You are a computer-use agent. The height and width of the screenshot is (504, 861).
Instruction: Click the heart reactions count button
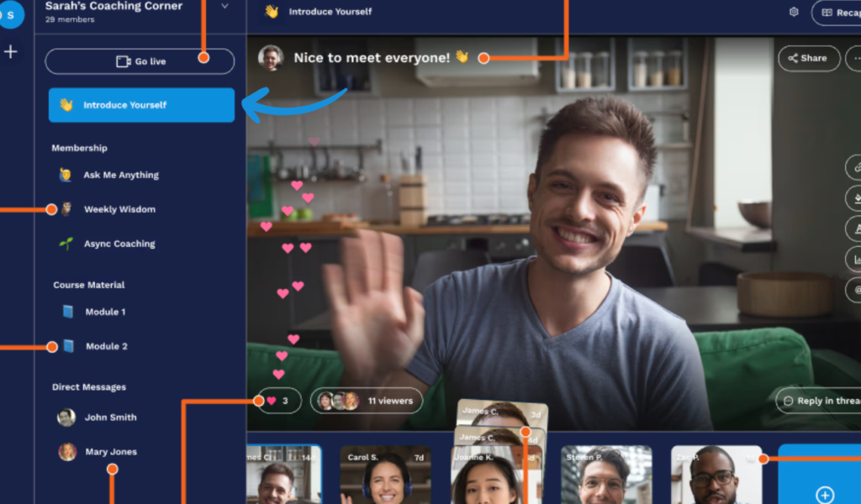[278, 401]
